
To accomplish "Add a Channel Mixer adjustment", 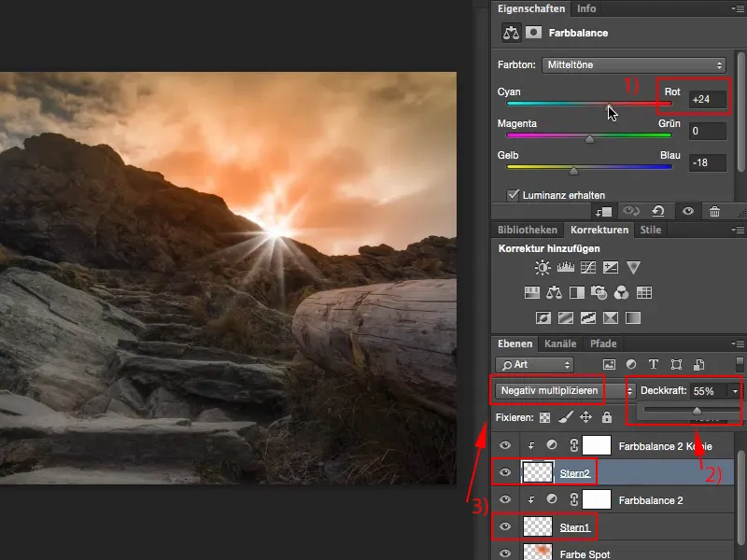I will point(621,293).
